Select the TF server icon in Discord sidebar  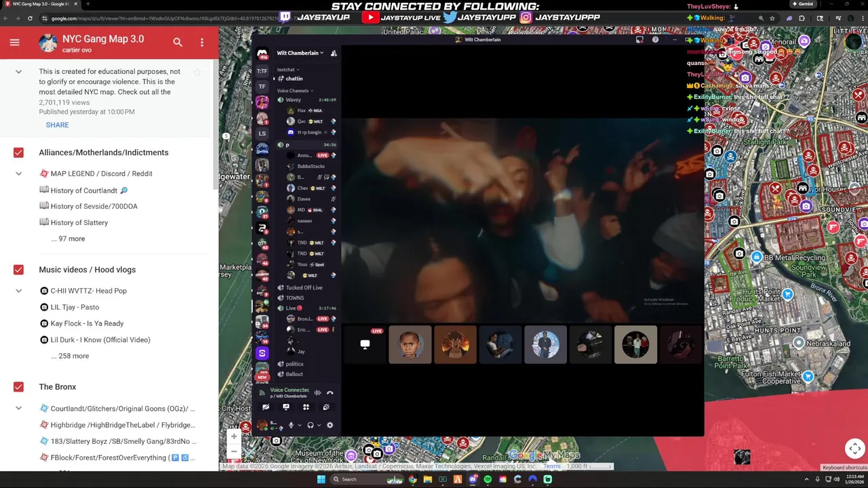(262, 87)
